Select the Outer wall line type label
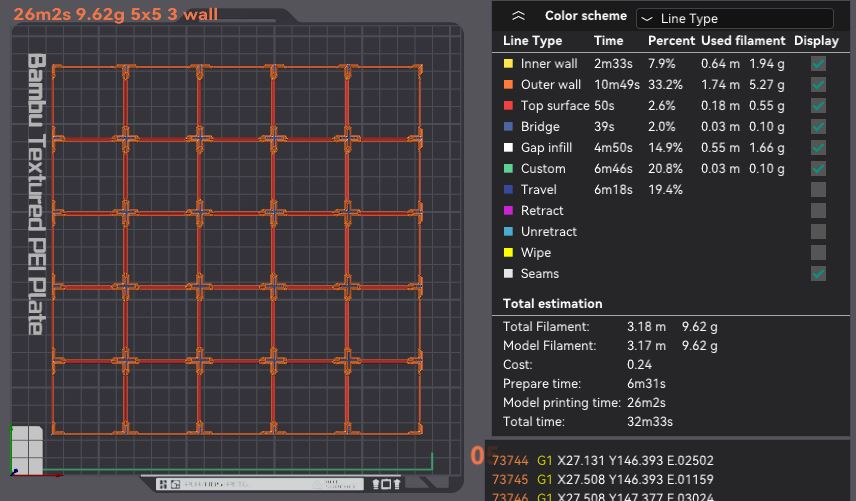Screen dimensions: 856x501 [551, 85]
